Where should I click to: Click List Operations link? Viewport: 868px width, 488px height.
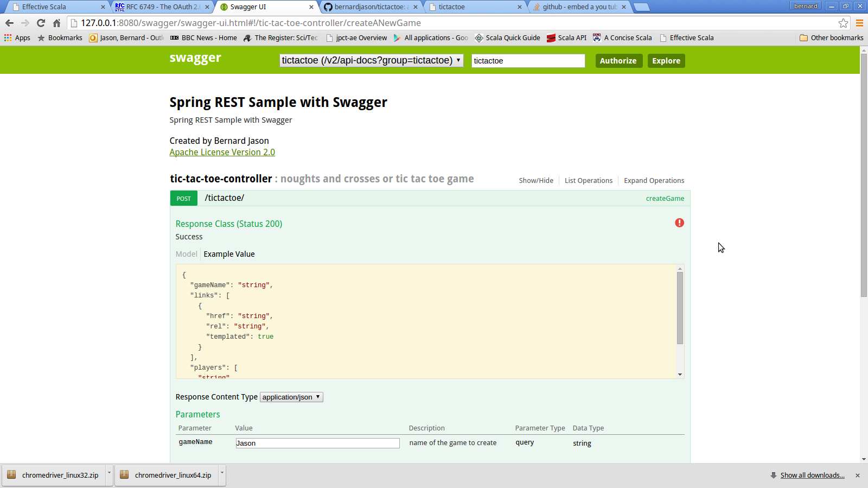coord(589,181)
